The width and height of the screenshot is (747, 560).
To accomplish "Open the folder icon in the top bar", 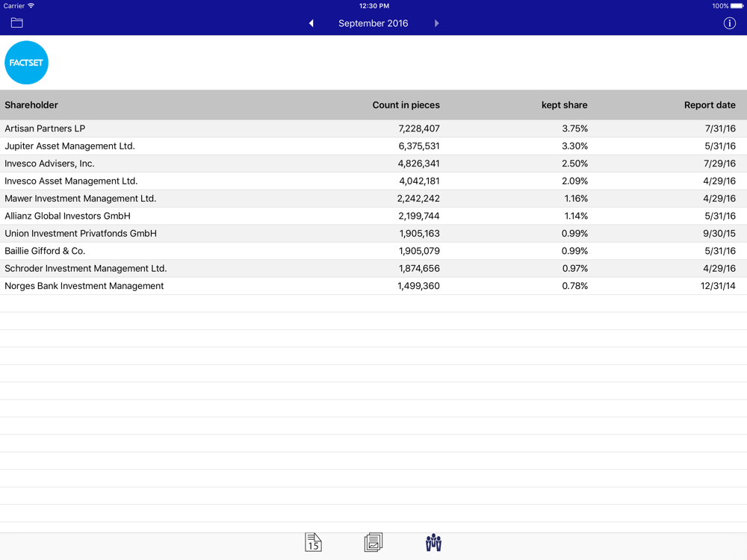I will tap(16, 23).
